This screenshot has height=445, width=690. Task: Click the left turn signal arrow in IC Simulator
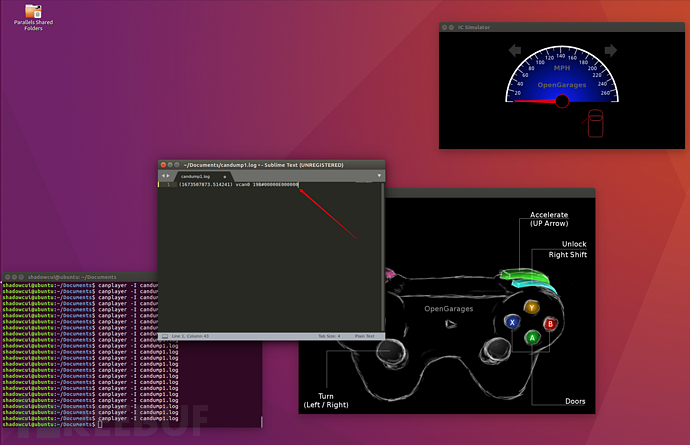click(516, 49)
